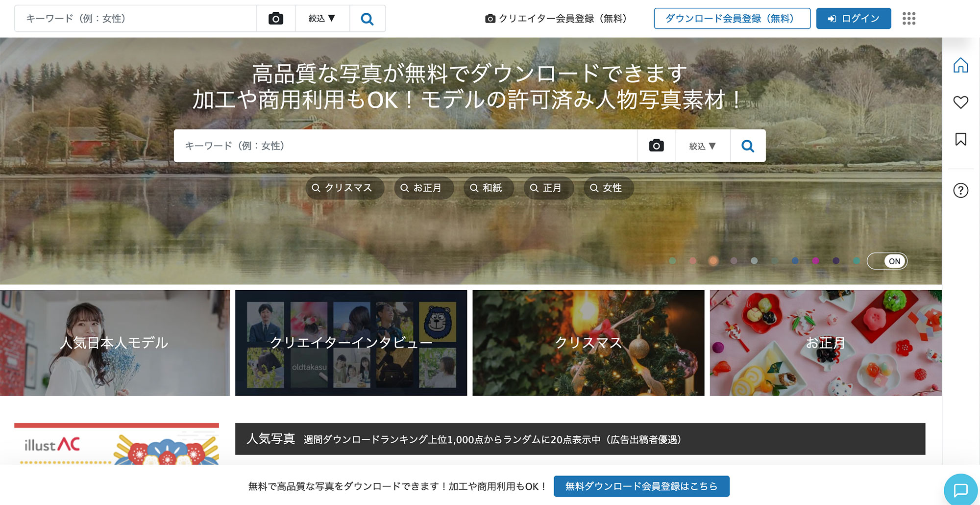Click the magnifier search icon in top bar

367,19
